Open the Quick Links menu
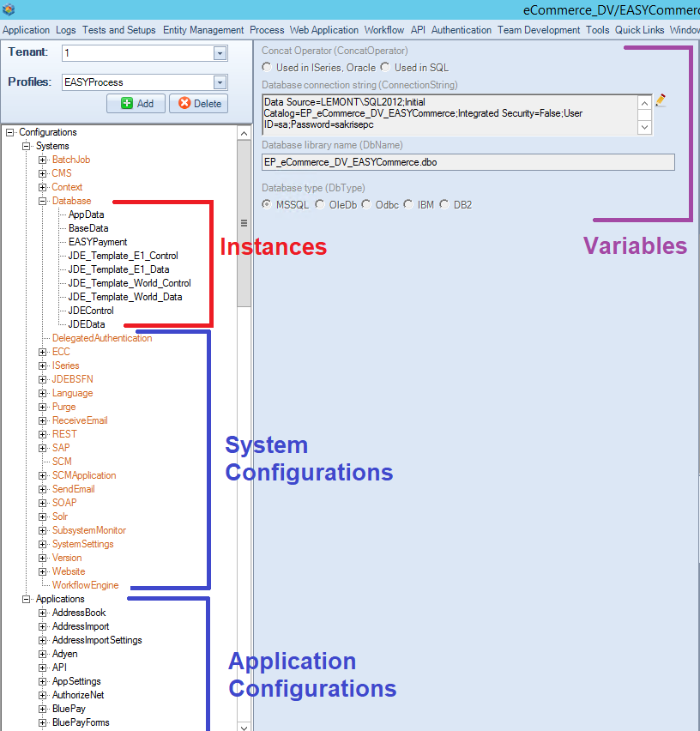The width and height of the screenshot is (700, 731). point(639,30)
